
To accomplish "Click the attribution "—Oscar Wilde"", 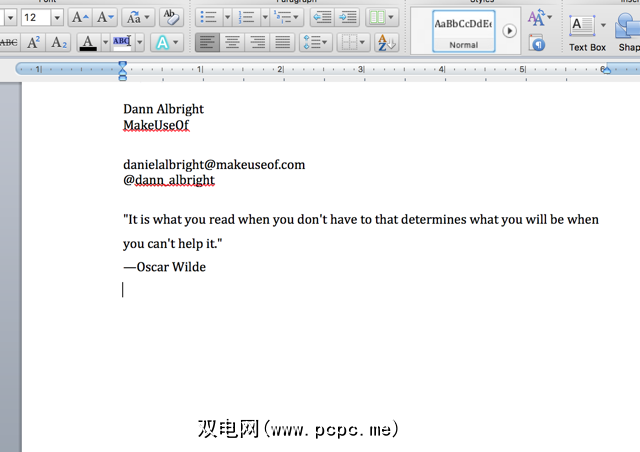I will tap(164, 267).
